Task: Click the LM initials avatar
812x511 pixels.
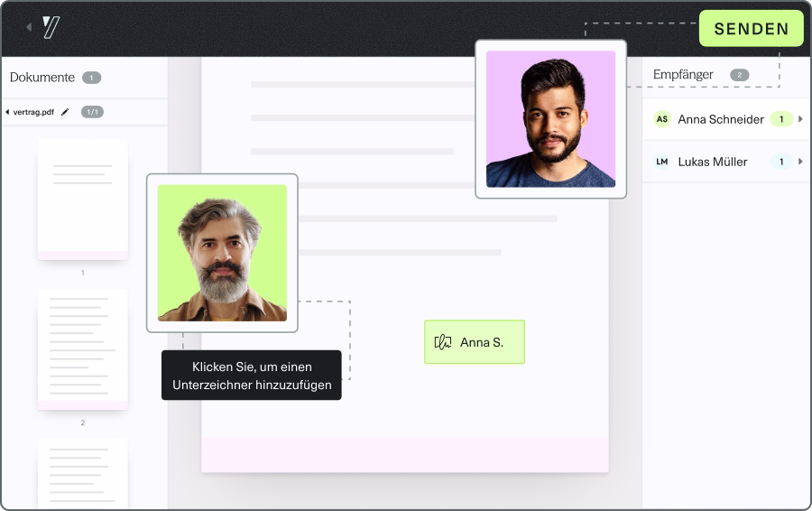Action: [662, 162]
